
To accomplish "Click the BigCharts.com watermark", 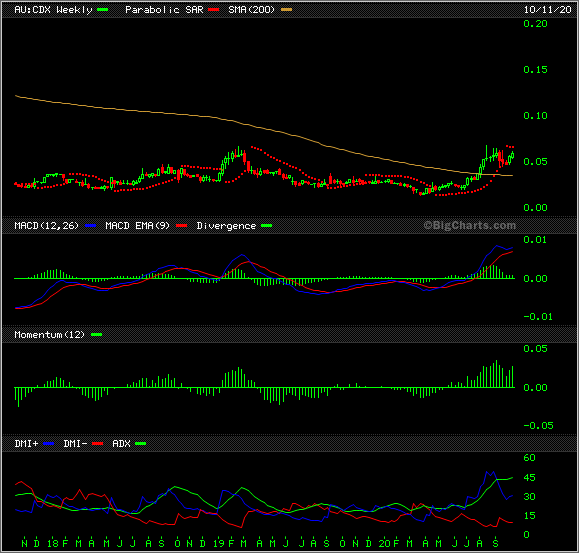I will (x=469, y=225).
